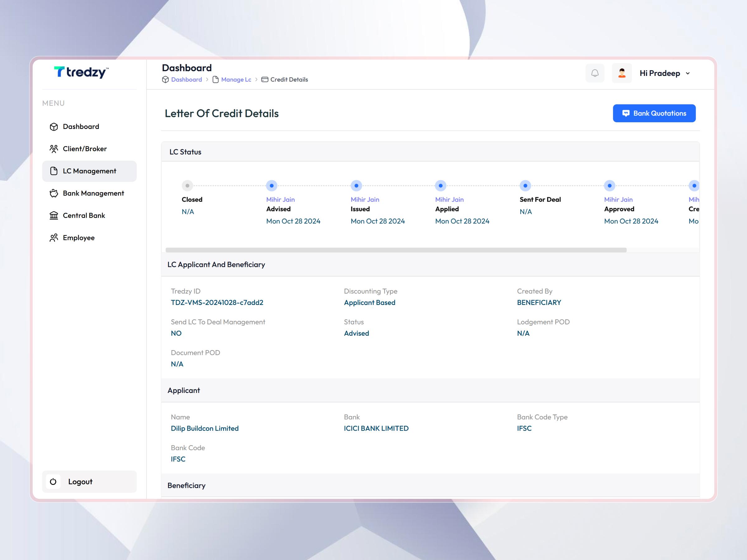Open the Manage Lc breadcrumb link
Viewport: 747px width, 560px height.
[236, 80]
